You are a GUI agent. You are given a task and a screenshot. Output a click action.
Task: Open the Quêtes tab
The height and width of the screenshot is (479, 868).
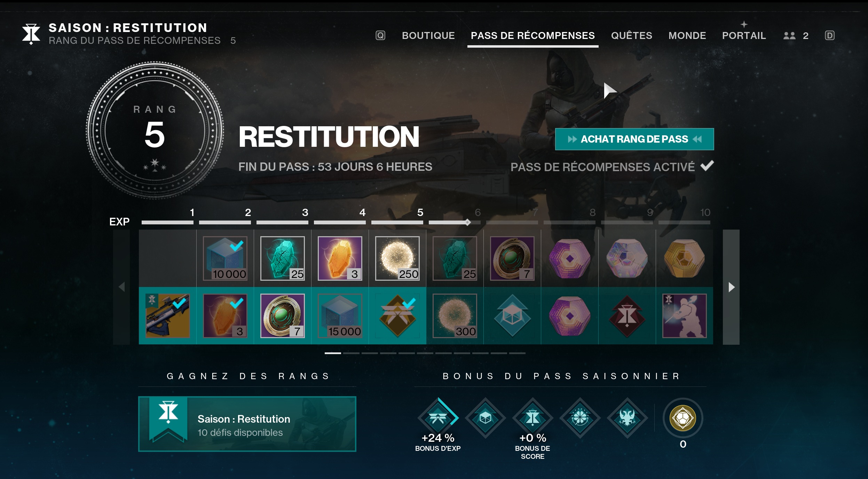click(x=632, y=35)
